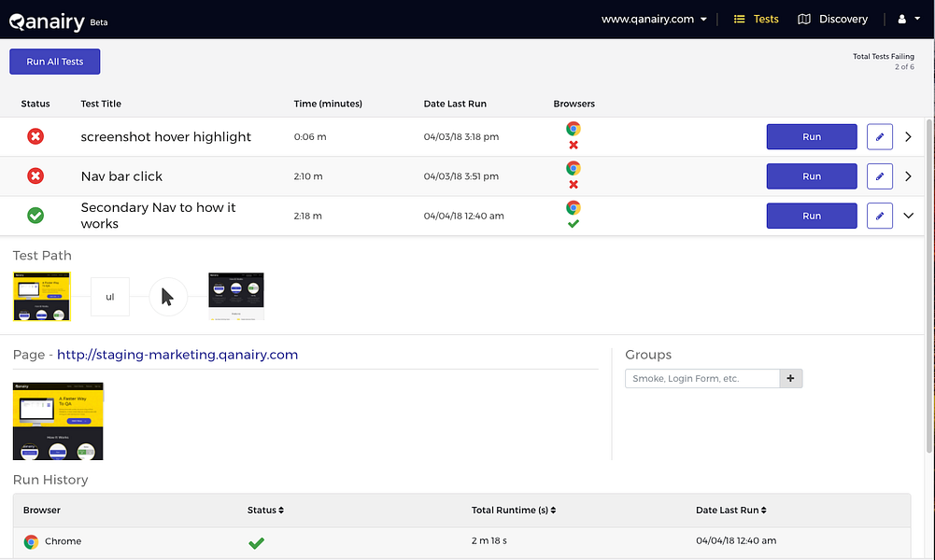Click Chrome icon in Secondary Nav row

coord(573,207)
